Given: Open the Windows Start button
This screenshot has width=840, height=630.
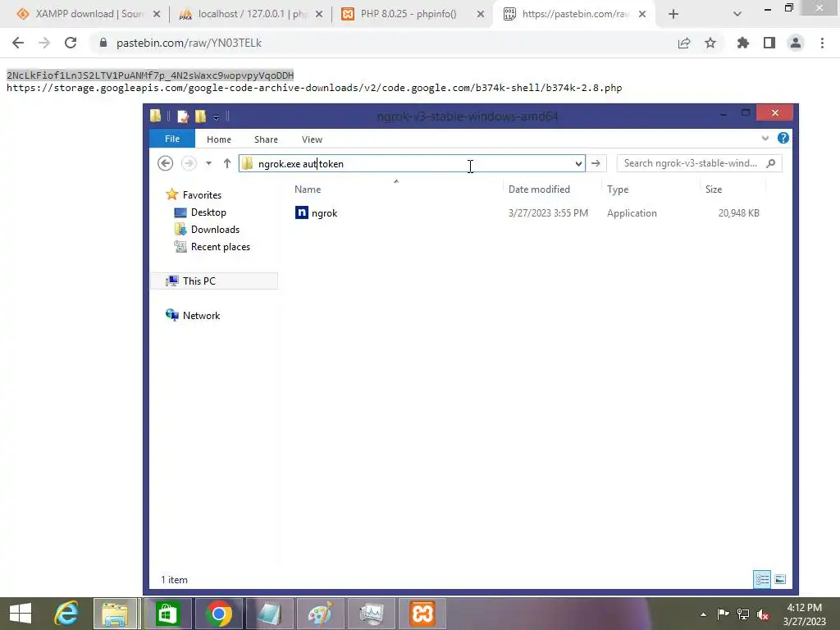Looking at the screenshot, I should click(x=21, y=614).
